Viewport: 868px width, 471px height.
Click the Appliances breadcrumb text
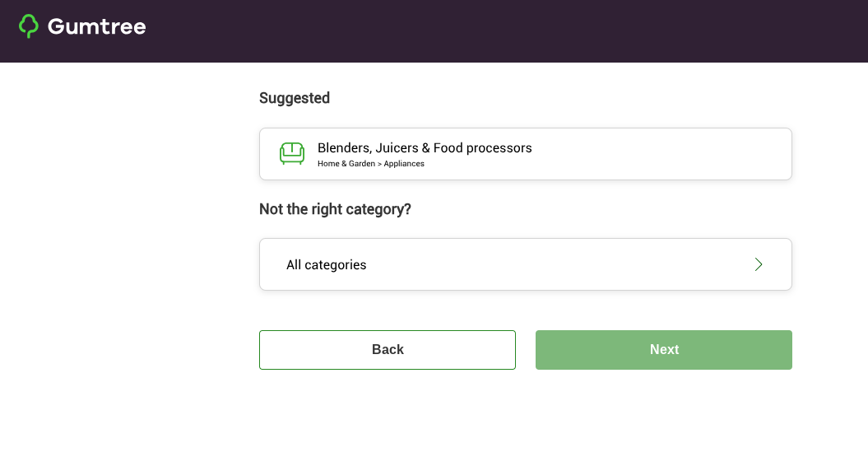tap(404, 164)
